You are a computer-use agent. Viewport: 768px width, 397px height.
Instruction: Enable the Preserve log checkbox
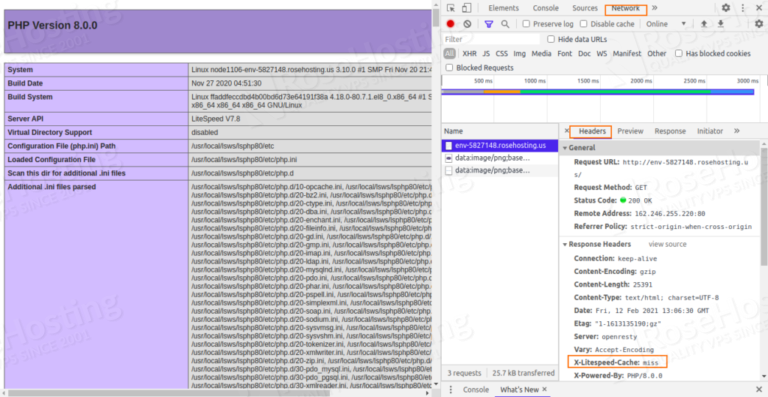[x=527, y=24]
